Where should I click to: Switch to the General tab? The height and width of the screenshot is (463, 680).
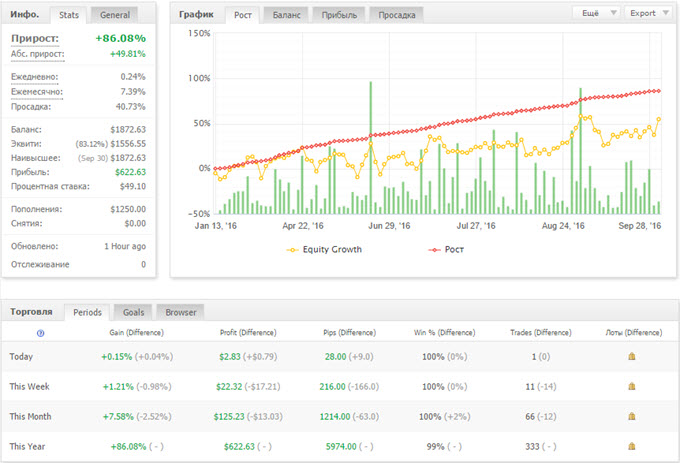pyautogui.click(x=115, y=15)
